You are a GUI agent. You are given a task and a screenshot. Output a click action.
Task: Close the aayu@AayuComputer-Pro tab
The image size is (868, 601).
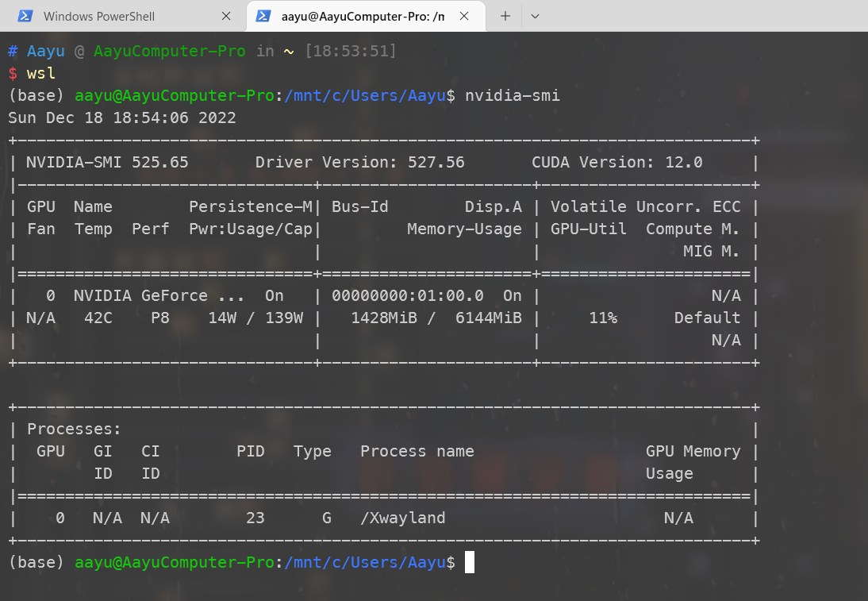coord(464,16)
